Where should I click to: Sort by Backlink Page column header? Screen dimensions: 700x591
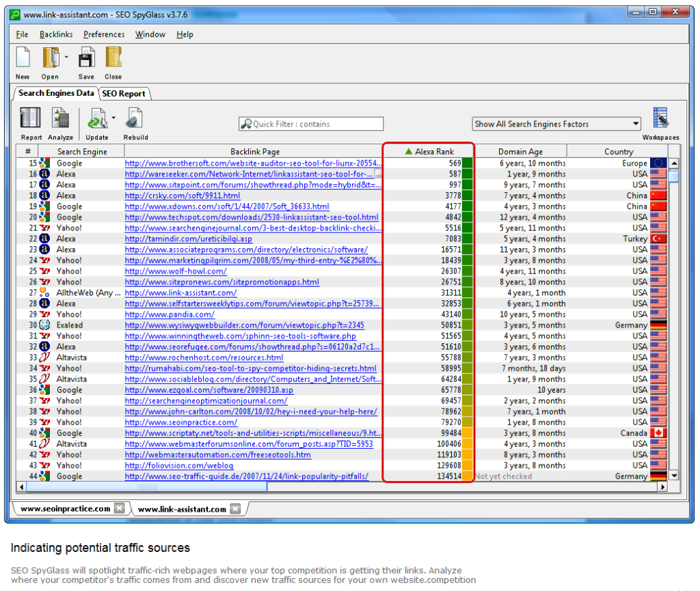pyautogui.click(x=254, y=151)
